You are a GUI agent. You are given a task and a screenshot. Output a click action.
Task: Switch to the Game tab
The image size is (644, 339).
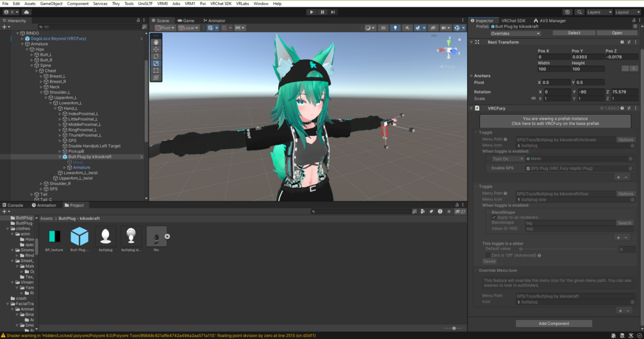tap(186, 21)
